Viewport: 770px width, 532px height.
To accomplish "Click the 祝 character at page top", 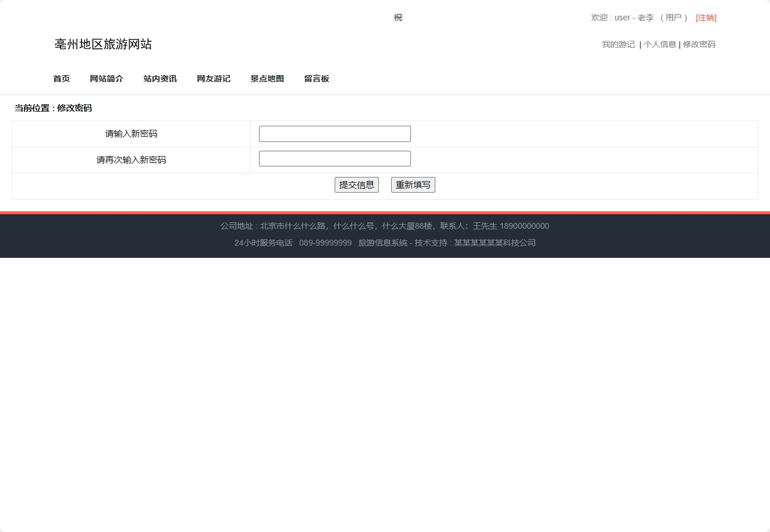I will coord(398,17).
